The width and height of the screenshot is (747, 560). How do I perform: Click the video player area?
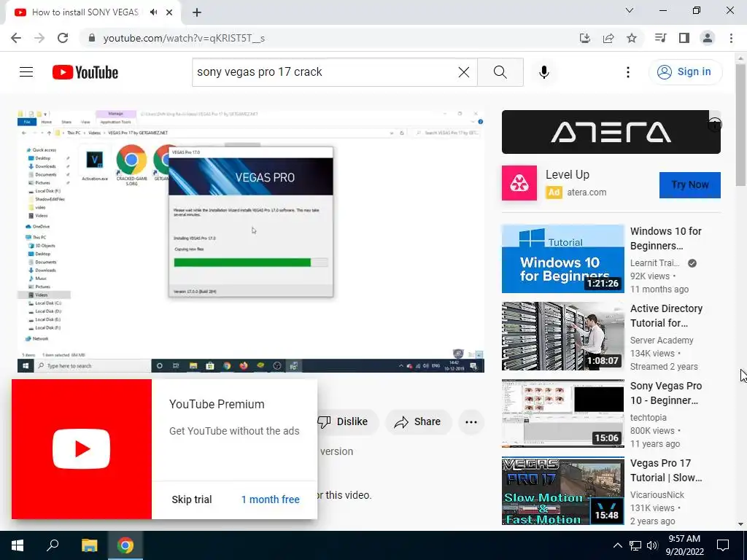coord(251,241)
